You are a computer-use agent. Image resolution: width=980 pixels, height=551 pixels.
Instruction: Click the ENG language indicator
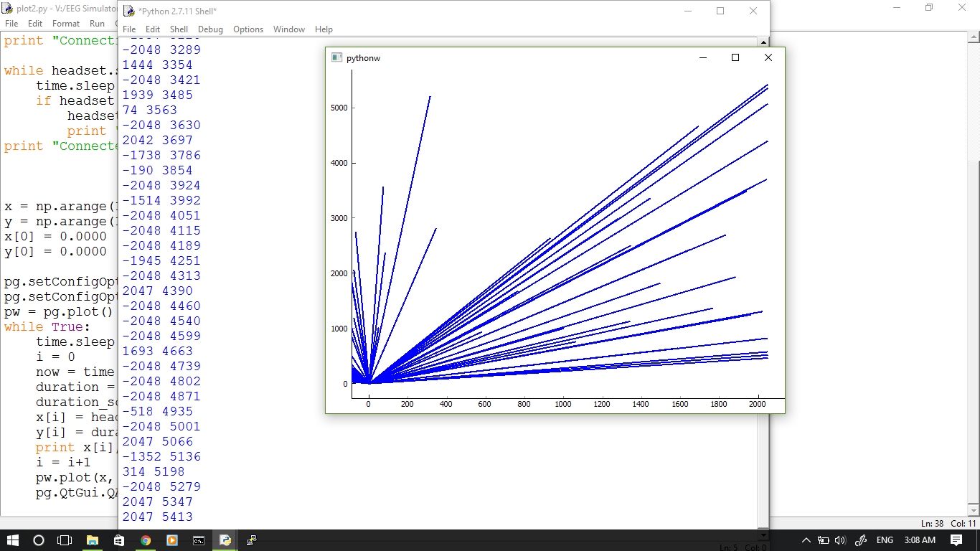pos(885,540)
